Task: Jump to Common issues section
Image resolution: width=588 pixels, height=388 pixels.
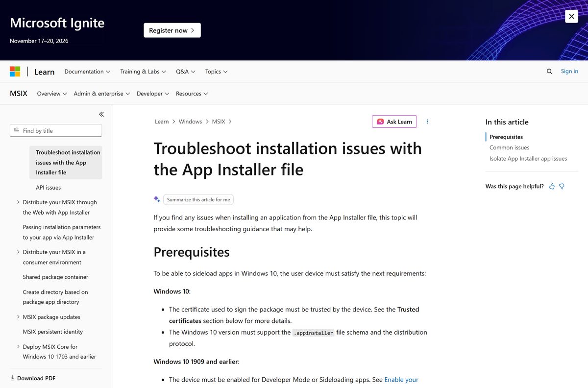Action: (509, 147)
